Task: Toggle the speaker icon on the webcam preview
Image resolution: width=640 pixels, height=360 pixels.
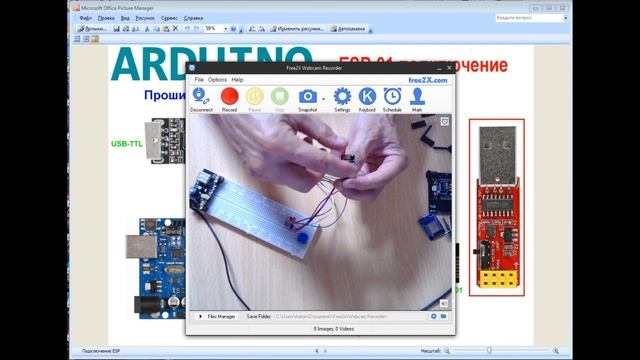Action: tap(444, 303)
